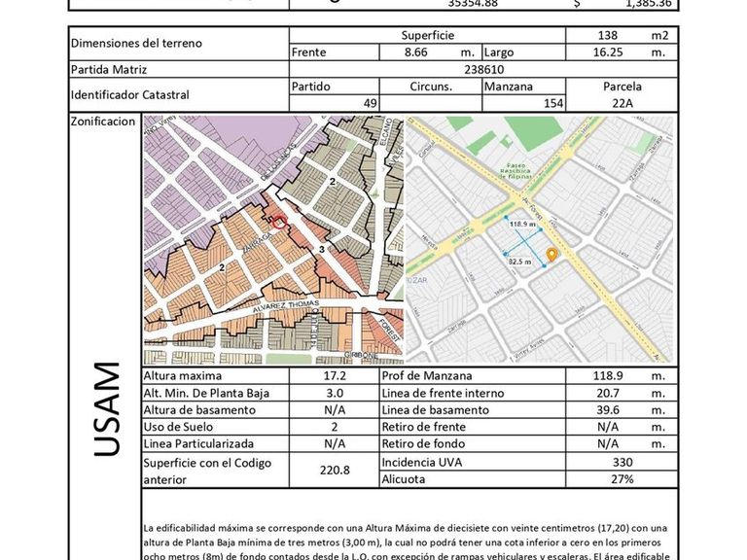Viewport: 747px width, 560px height.
Task: Select the Uso de Suelo value 2
Action: [335, 427]
